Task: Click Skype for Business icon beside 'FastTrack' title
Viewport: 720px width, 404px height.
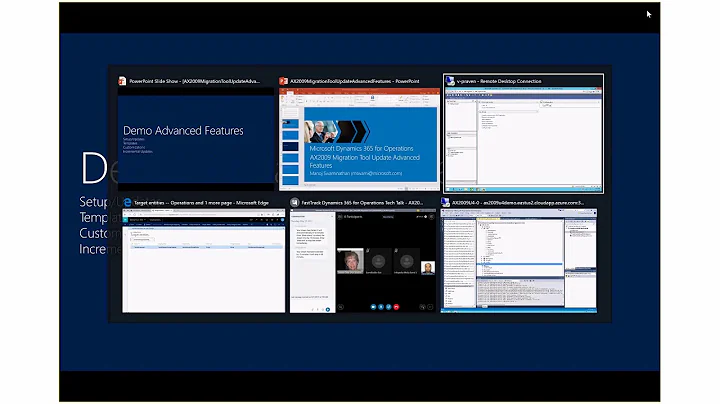Action: click(x=295, y=202)
